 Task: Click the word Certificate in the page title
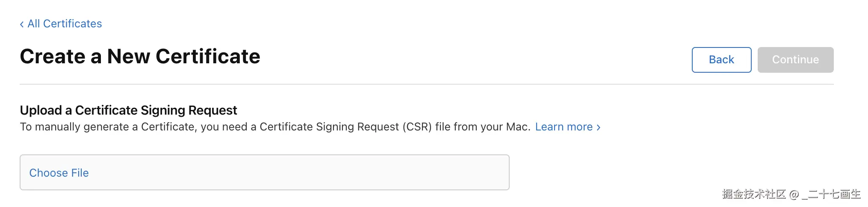pyautogui.click(x=208, y=56)
